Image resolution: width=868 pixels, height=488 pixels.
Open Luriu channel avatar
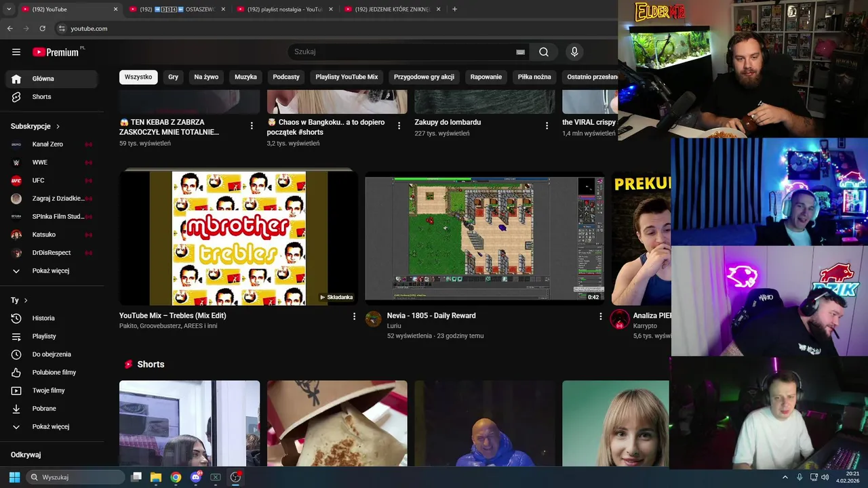tap(374, 319)
